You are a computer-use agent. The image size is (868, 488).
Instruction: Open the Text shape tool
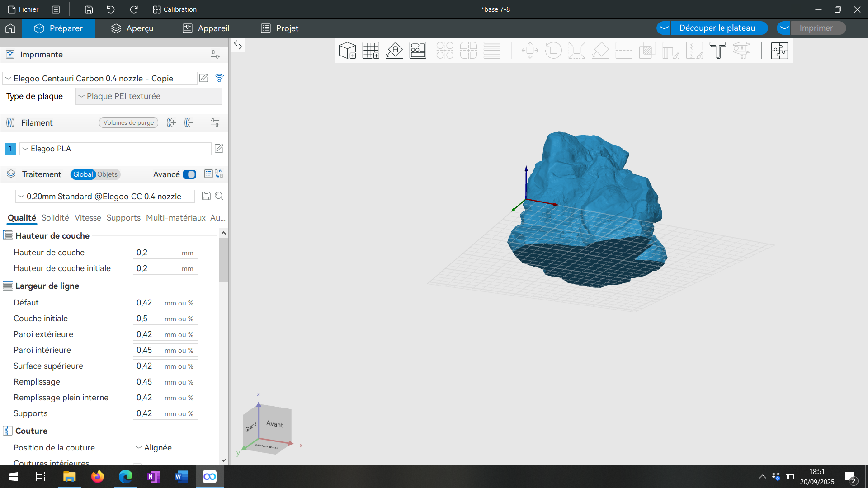click(718, 51)
